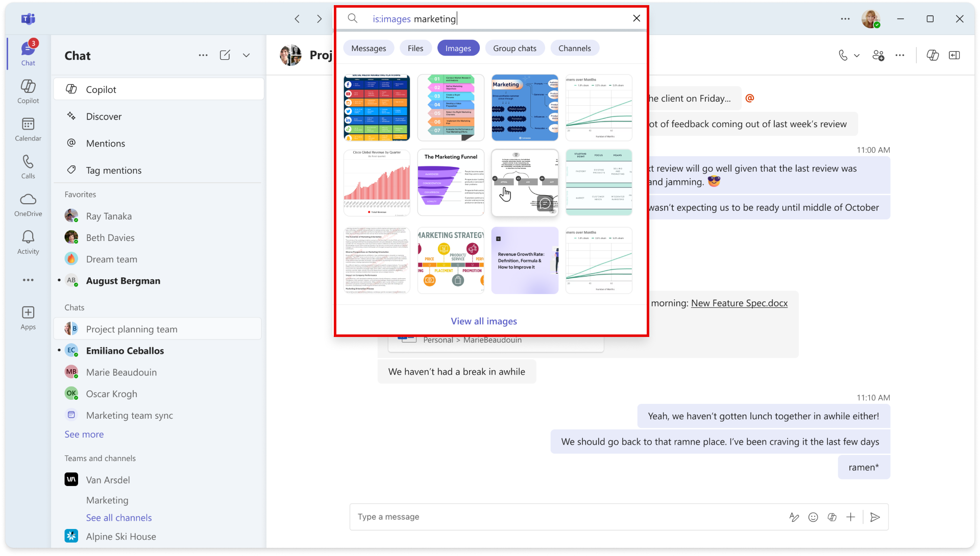Click the new chat compose icon
The height and width of the screenshot is (556, 980).
(225, 55)
